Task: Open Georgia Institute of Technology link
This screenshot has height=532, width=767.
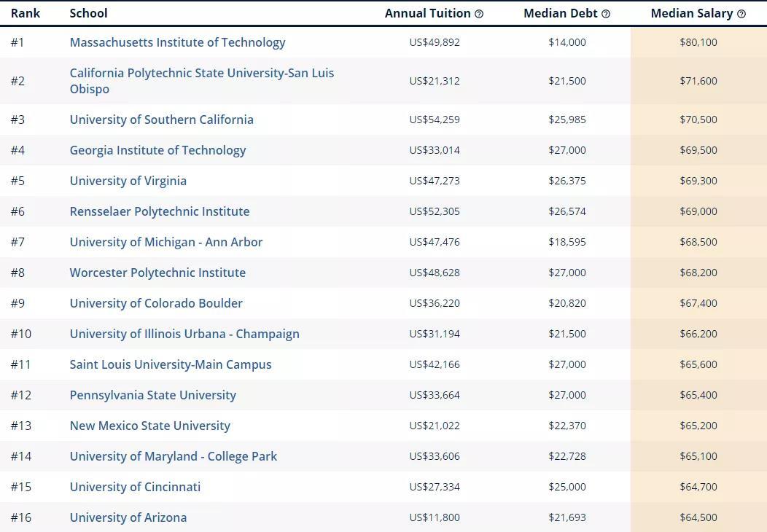Action: pyautogui.click(x=157, y=150)
